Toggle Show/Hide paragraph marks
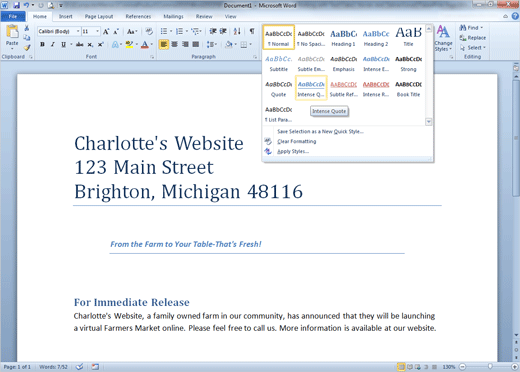Image resolution: width=520 pixels, height=372 pixels. [x=252, y=31]
